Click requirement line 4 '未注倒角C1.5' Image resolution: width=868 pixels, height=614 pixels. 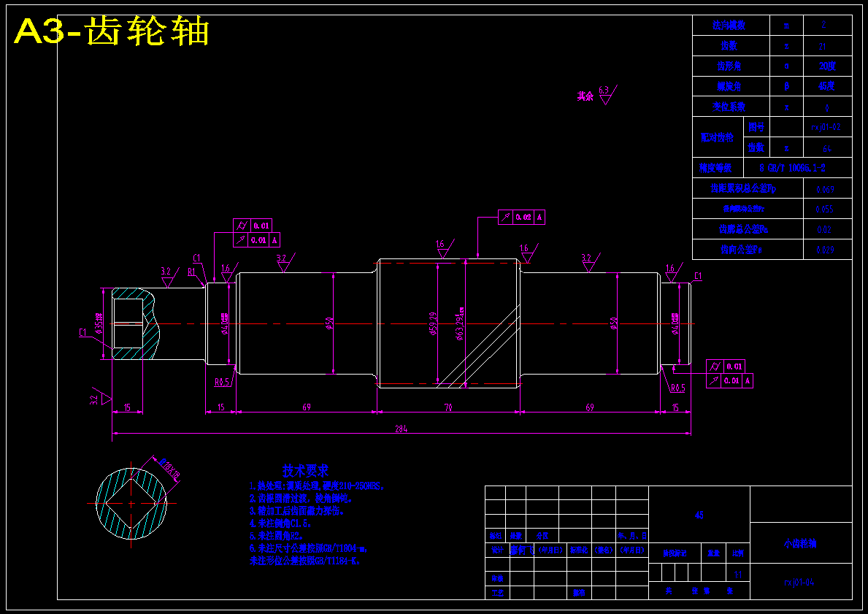280,523
